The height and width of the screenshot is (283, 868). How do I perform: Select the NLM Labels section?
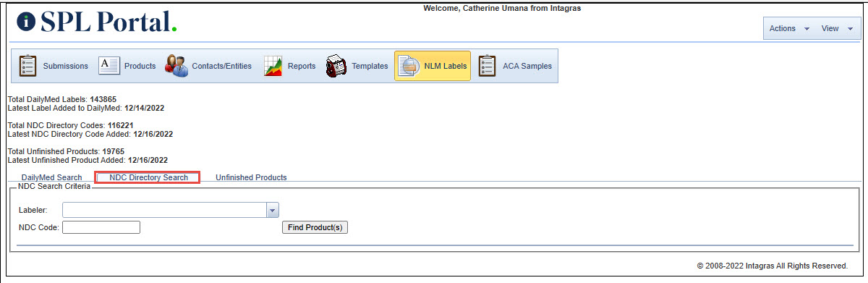[433, 66]
